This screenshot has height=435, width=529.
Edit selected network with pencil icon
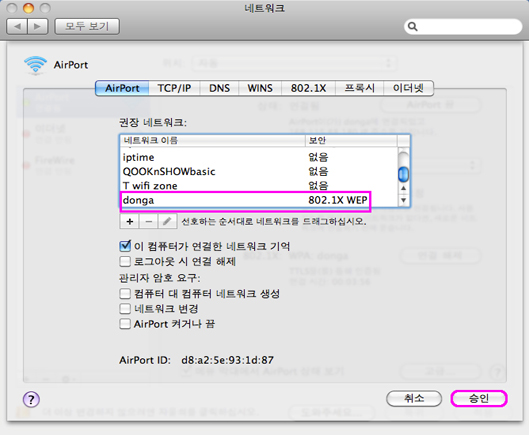(x=167, y=221)
